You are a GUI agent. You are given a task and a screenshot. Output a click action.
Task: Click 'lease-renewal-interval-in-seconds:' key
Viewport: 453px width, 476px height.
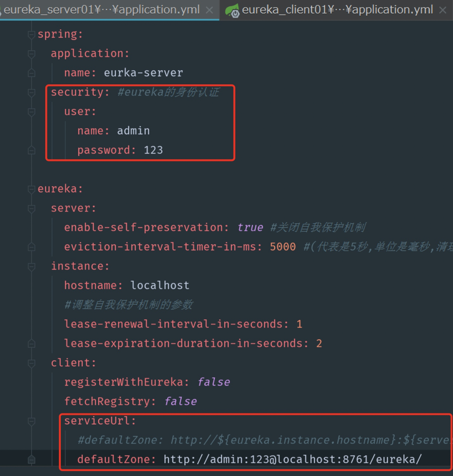click(176, 324)
